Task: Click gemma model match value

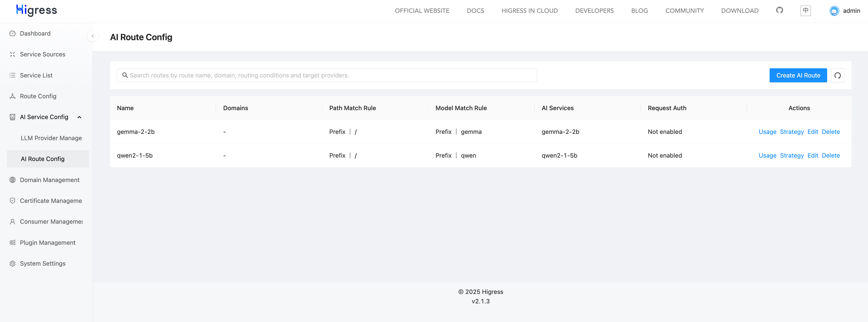Action: pos(471,132)
